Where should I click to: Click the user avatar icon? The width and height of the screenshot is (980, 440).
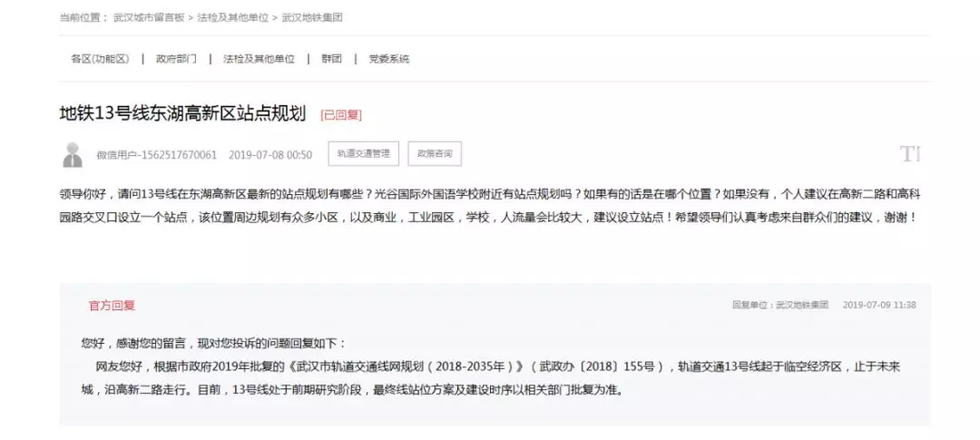[x=73, y=154]
